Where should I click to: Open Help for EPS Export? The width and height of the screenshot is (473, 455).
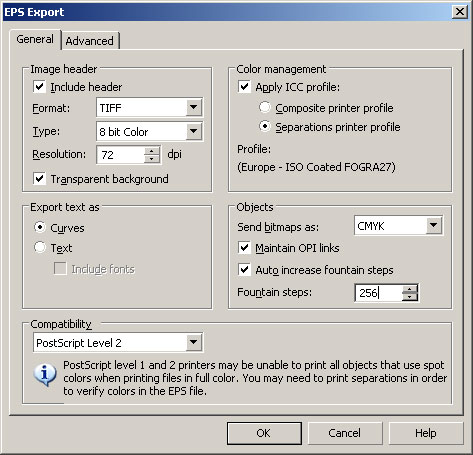click(426, 433)
